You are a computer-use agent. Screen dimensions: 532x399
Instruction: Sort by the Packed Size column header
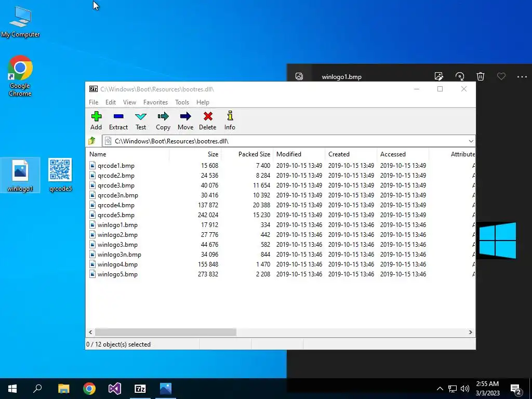(x=247, y=154)
